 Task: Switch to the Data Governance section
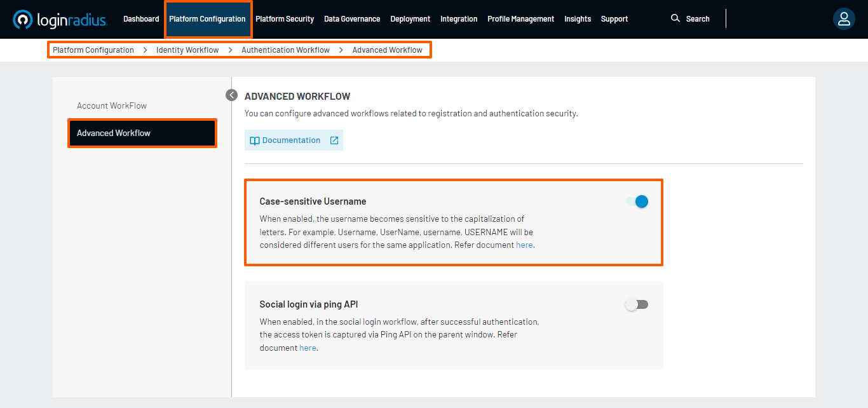[x=352, y=18]
